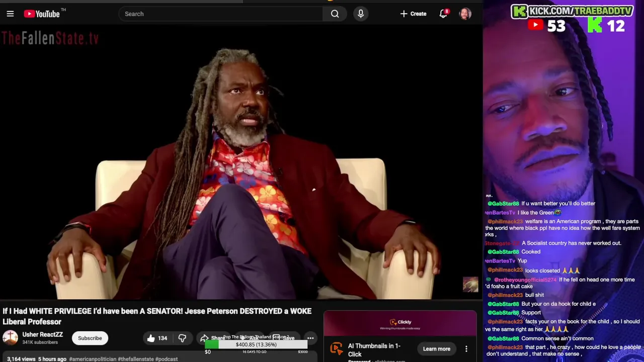Click the YouTube viewer count icon on stream overlay
Viewport: 644px width, 362px height.
point(535,25)
